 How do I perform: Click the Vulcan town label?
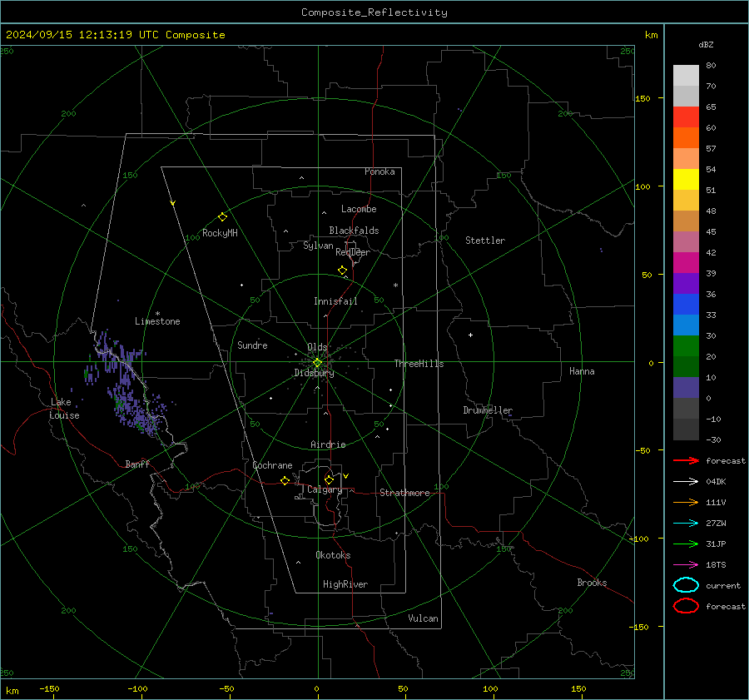point(423,618)
